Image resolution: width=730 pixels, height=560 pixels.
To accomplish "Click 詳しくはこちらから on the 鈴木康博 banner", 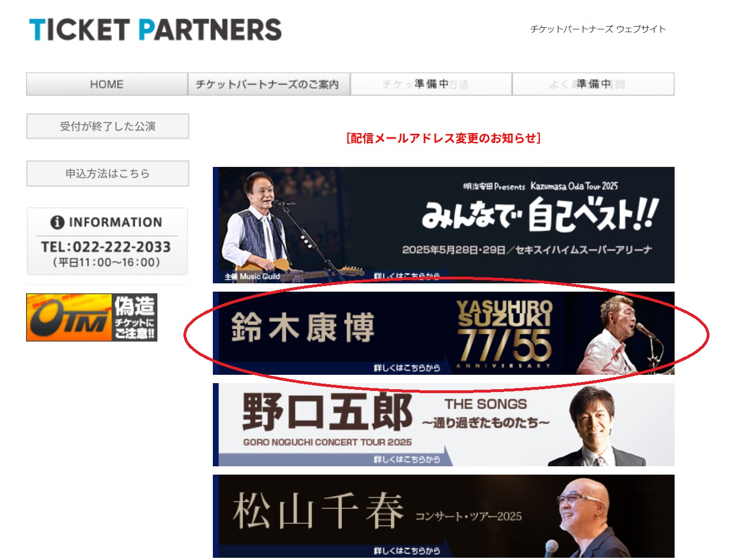I will 407,368.
